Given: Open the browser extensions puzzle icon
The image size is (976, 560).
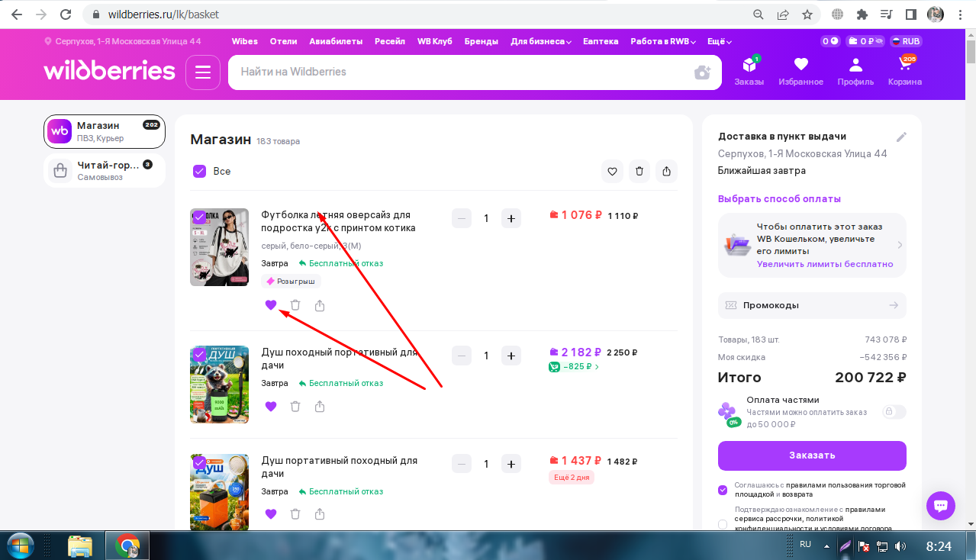Looking at the screenshot, I should 862,14.
